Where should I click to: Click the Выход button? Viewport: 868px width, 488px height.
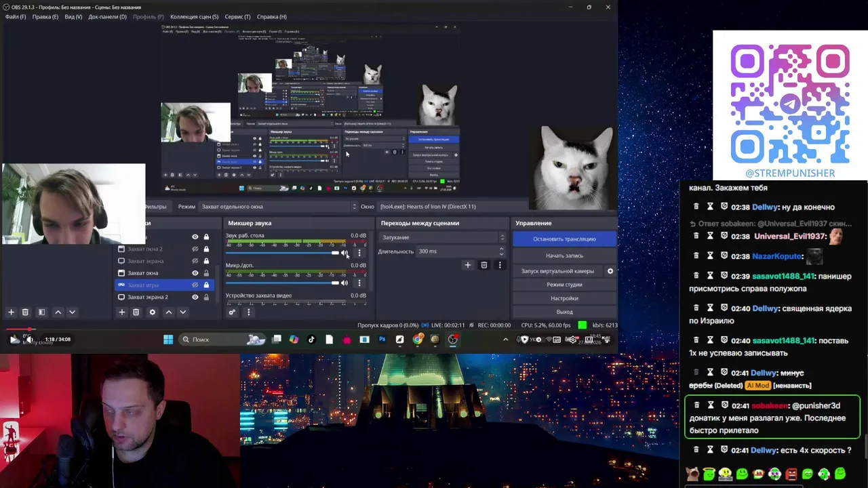[x=564, y=312]
